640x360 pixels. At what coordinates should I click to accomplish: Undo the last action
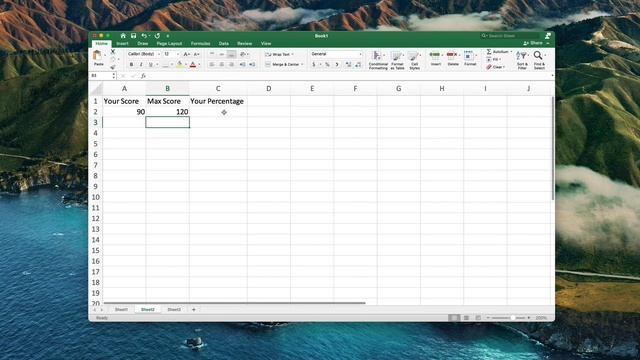(144, 36)
